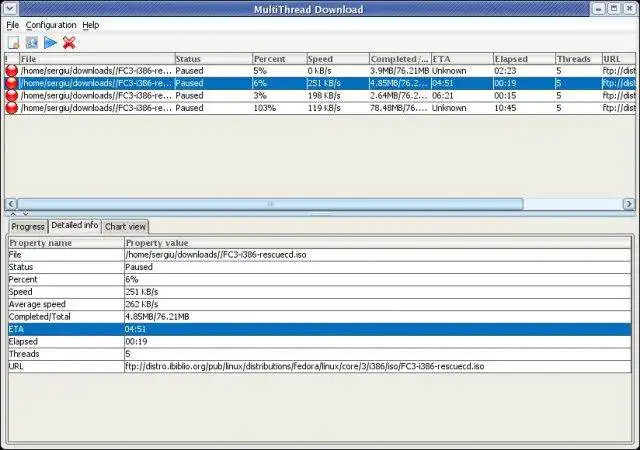Select the download row with 5% percent
The width and height of the screenshot is (640, 450).
[x=320, y=71]
